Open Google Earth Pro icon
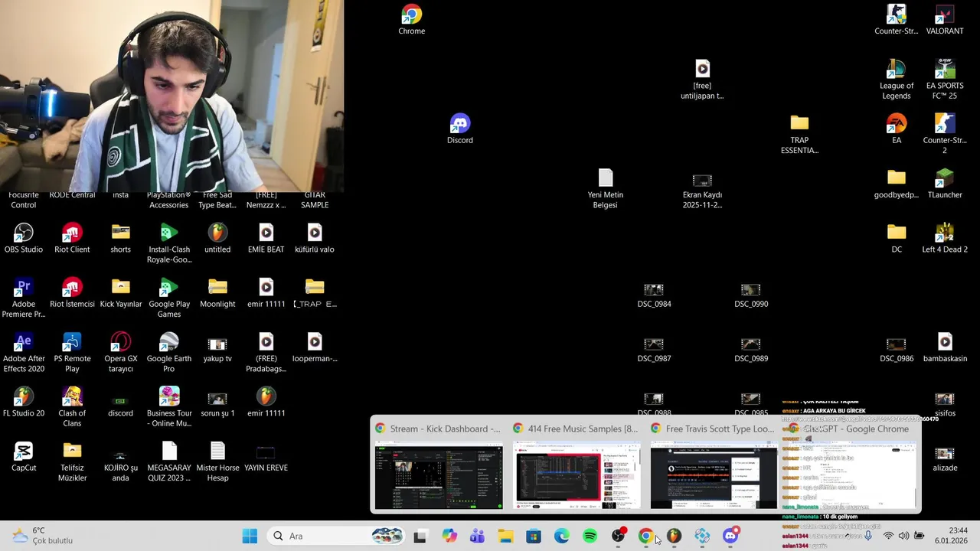 [169, 352]
